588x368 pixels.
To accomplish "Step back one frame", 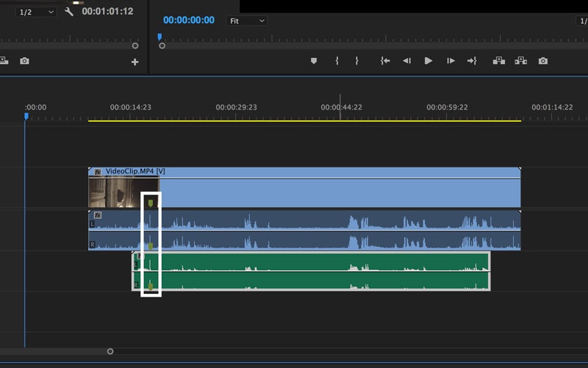I will [406, 61].
